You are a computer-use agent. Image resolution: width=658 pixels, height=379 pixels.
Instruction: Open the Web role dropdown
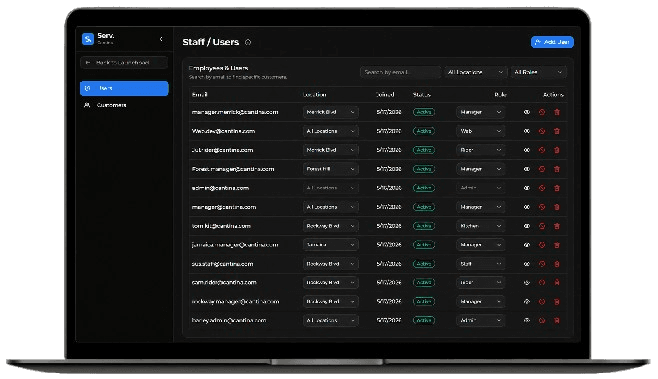pyautogui.click(x=480, y=131)
